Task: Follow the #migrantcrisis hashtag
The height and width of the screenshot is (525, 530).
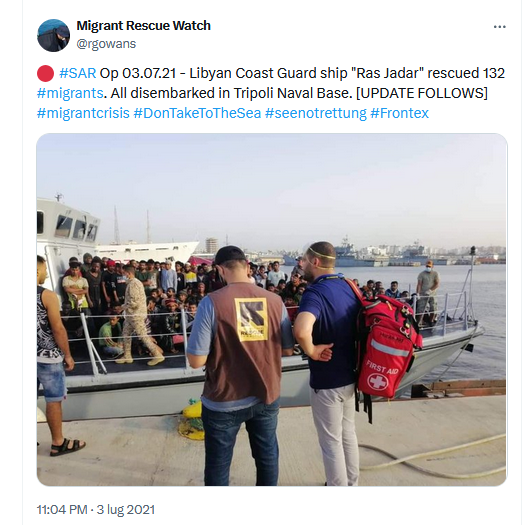Action: tap(83, 113)
